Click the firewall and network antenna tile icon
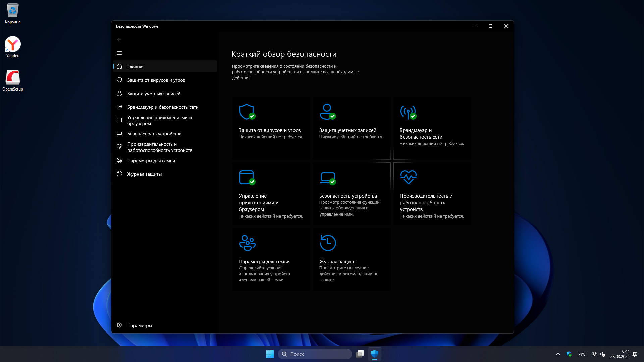Screen dimensions: 644x362 point(408,112)
